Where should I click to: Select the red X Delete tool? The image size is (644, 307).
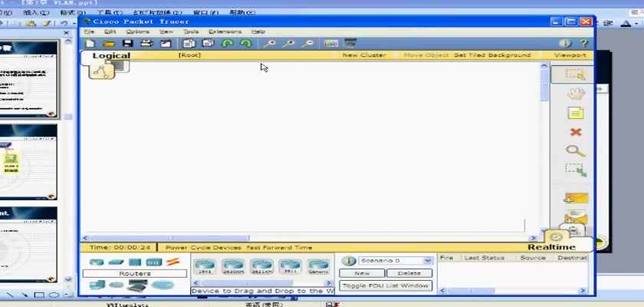(x=576, y=132)
